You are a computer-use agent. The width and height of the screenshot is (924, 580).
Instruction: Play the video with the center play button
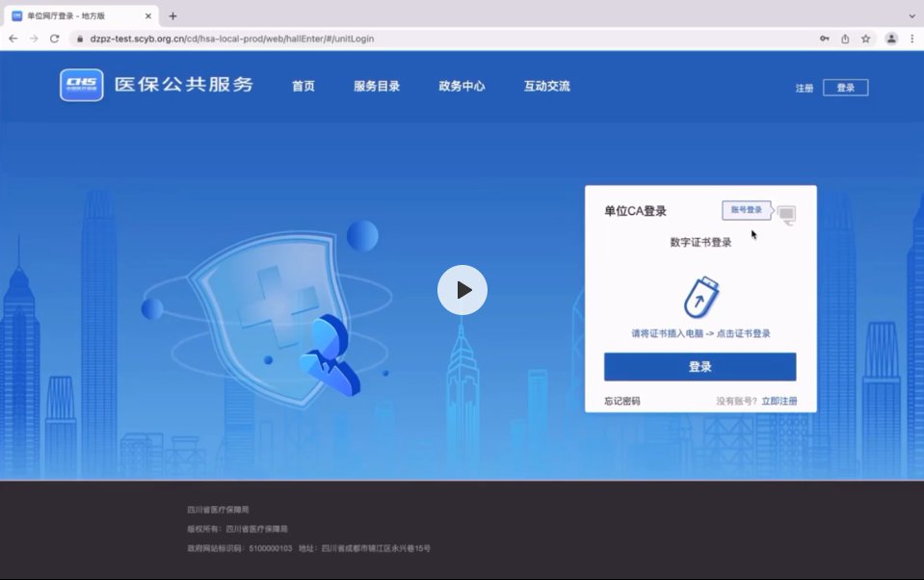tap(462, 290)
